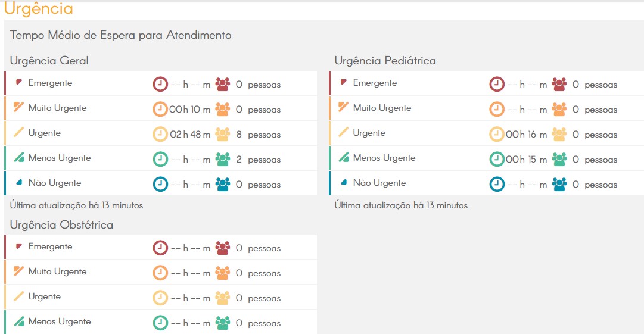Click the orange flag icon next to Pediátrica Muito Urgente
This screenshot has height=334, width=644.
[343, 107]
